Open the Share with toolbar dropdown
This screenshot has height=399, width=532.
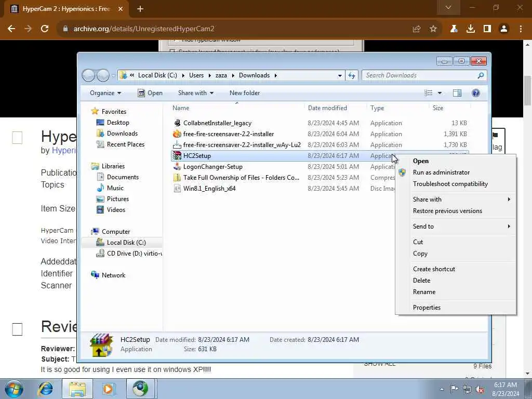196,93
